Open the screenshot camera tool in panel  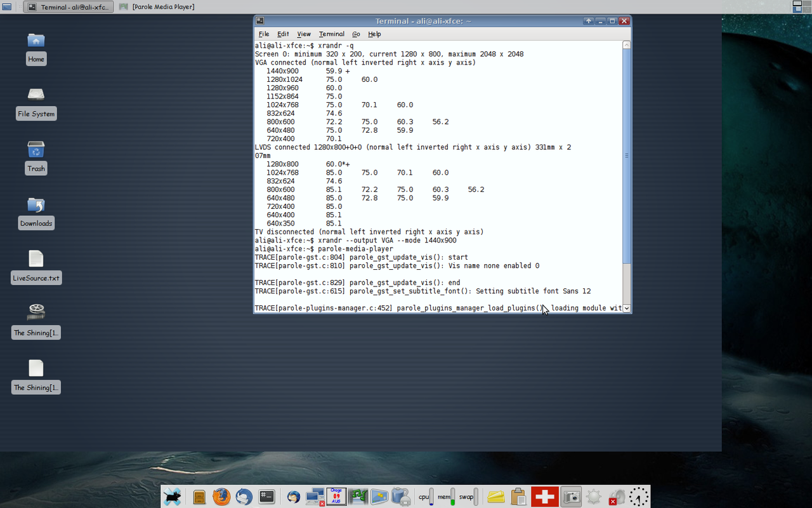pos(572,497)
